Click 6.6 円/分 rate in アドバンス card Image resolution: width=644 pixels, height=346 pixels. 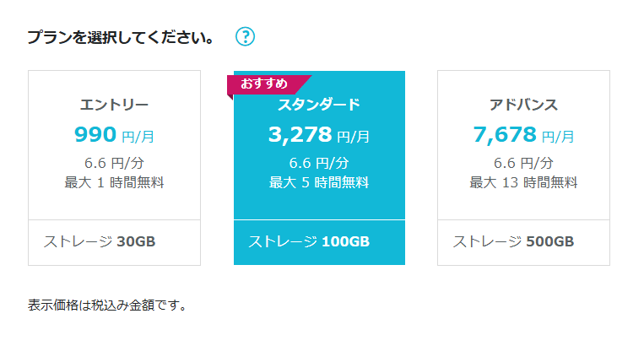(523, 163)
